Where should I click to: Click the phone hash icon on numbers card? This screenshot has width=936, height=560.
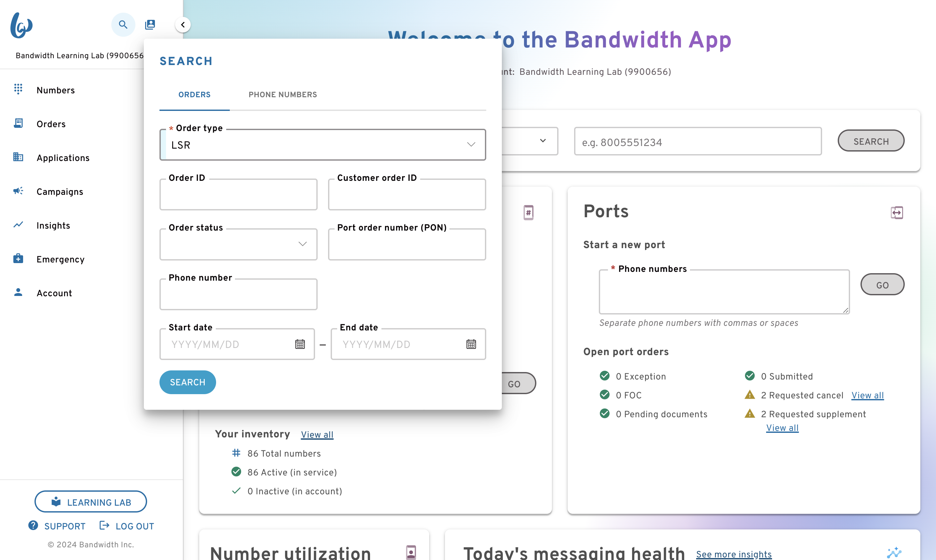(x=529, y=212)
